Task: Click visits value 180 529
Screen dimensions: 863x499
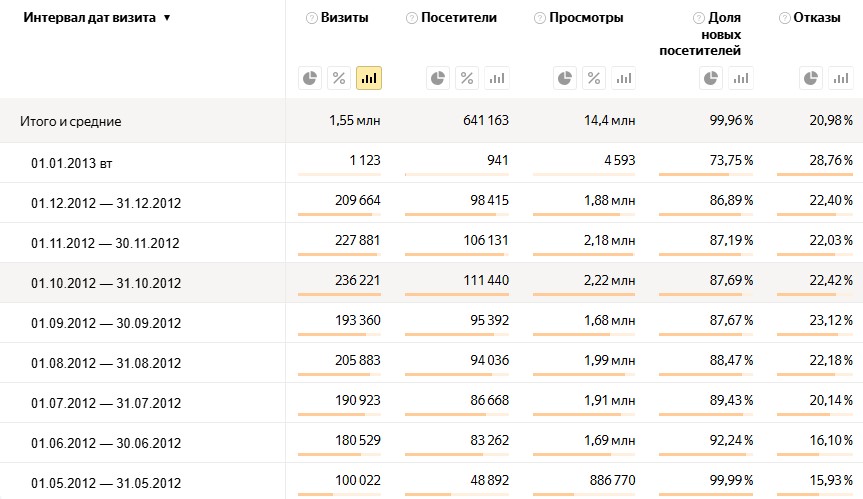Action: (x=358, y=441)
